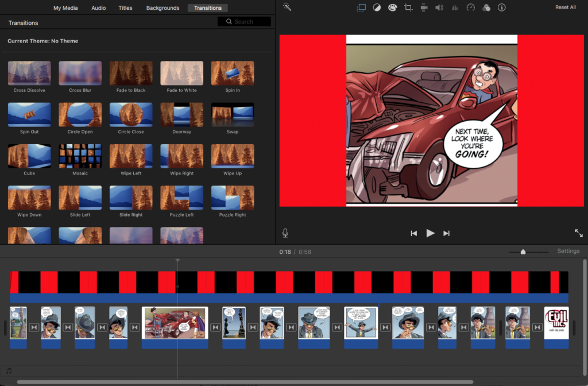Expand the clip filter and audio effects

(x=486, y=7)
